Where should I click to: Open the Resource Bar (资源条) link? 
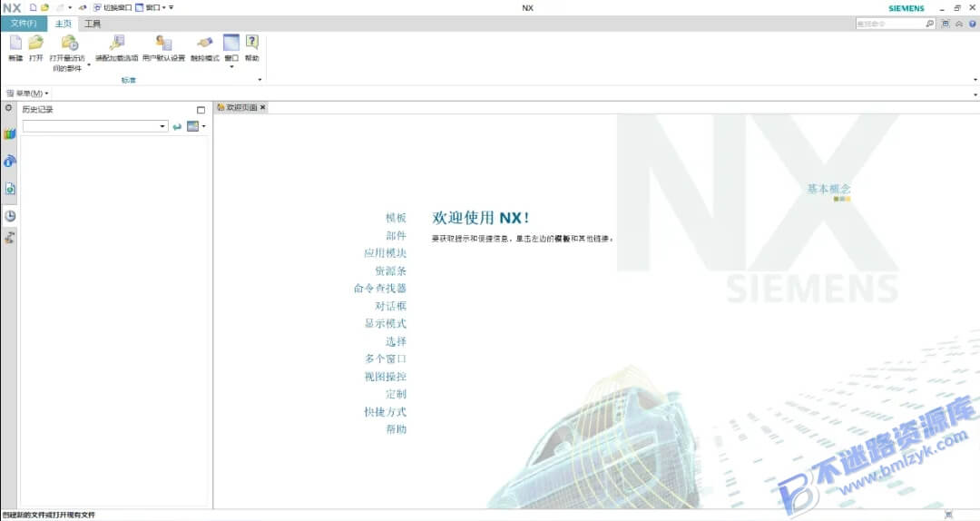click(390, 270)
